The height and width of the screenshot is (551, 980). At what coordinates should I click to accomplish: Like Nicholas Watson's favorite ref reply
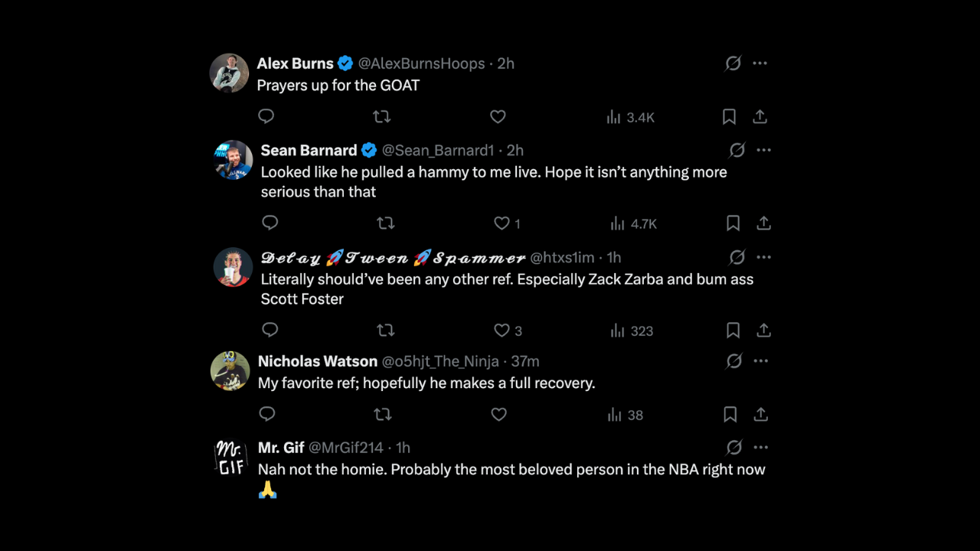click(x=498, y=414)
